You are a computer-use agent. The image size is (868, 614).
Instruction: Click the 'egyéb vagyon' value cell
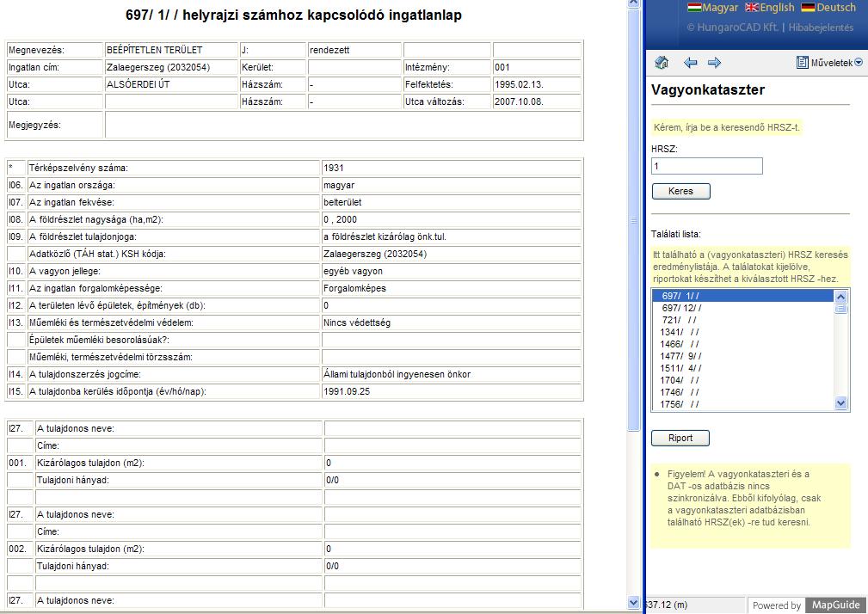point(451,271)
